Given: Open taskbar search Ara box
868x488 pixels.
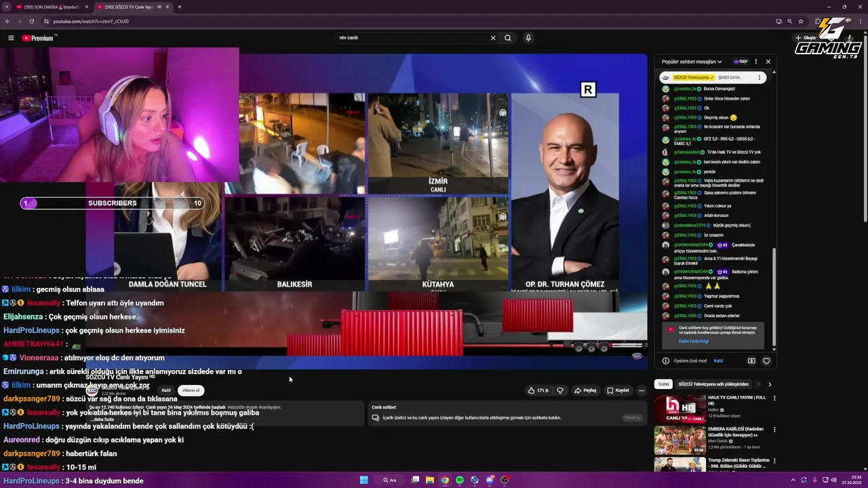Looking at the screenshot, I should coord(390,480).
